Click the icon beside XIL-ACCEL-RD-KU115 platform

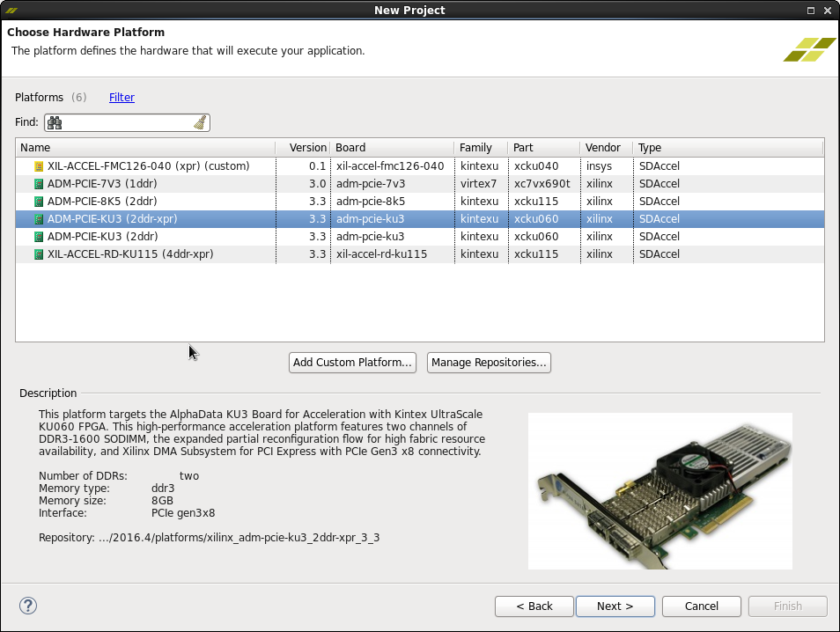pyautogui.click(x=39, y=254)
